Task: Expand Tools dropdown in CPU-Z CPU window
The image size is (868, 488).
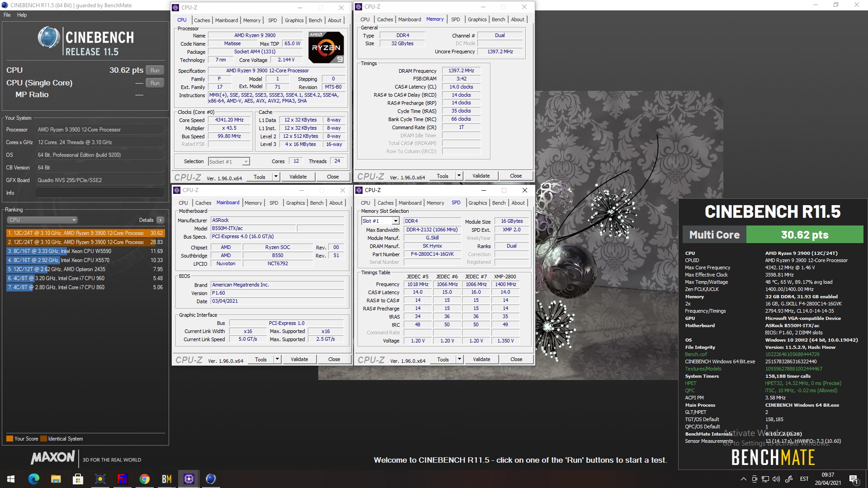Action: coord(276,177)
